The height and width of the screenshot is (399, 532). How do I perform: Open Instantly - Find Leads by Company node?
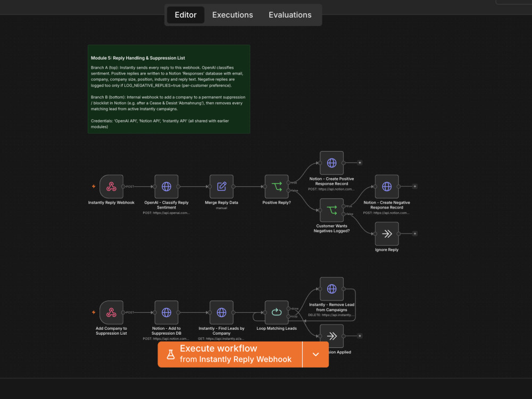(221, 312)
